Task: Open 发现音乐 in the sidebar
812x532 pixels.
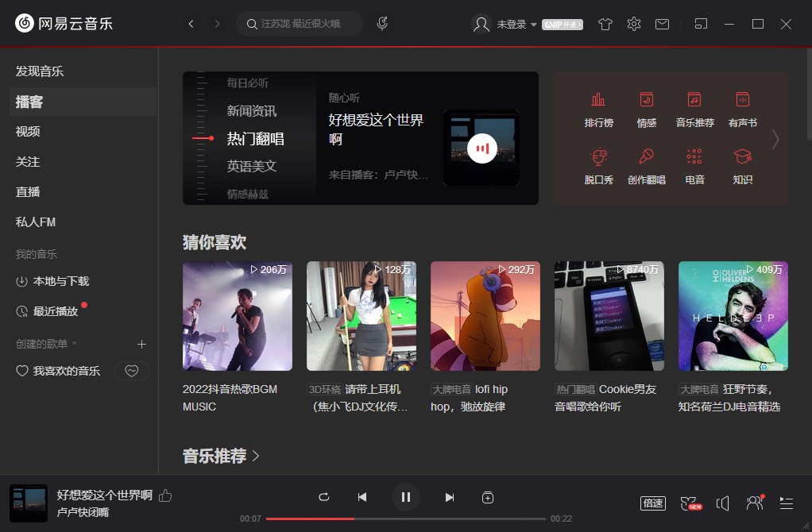Action: pos(40,71)
